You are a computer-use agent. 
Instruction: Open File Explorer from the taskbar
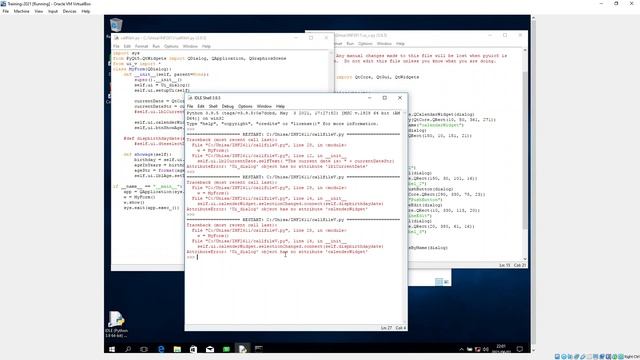click(x=177, y=349)
